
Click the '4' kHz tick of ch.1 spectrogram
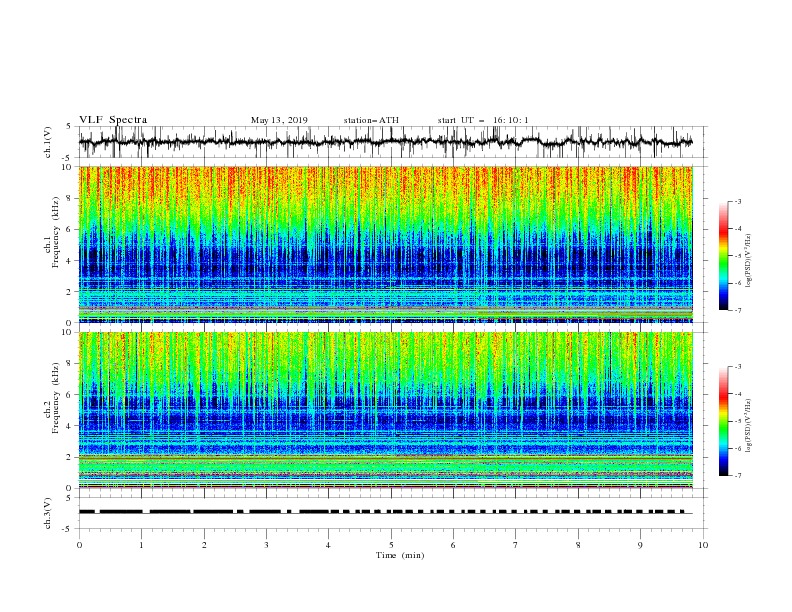tap(70, 261)
